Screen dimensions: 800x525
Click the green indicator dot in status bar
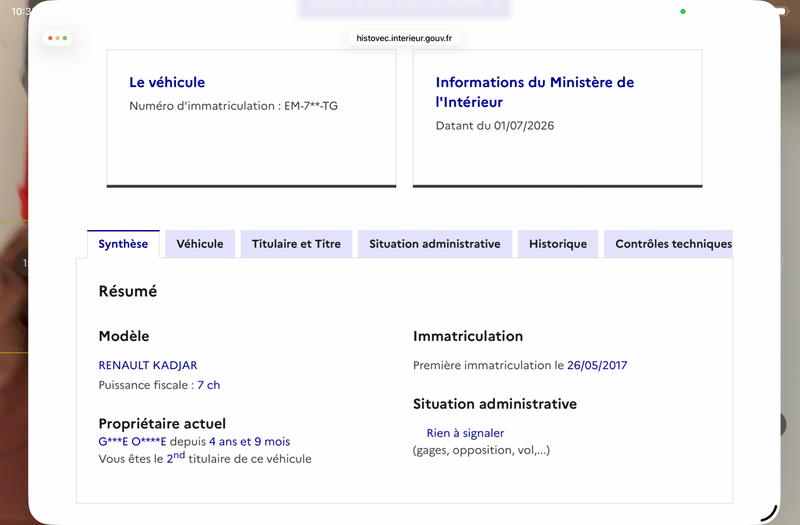[683, 11]
